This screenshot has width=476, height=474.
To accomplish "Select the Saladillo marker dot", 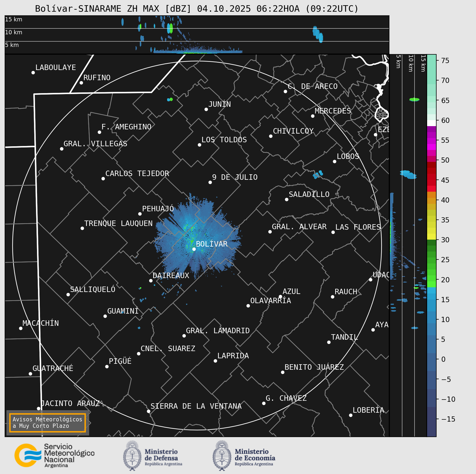I will [287, 199].
